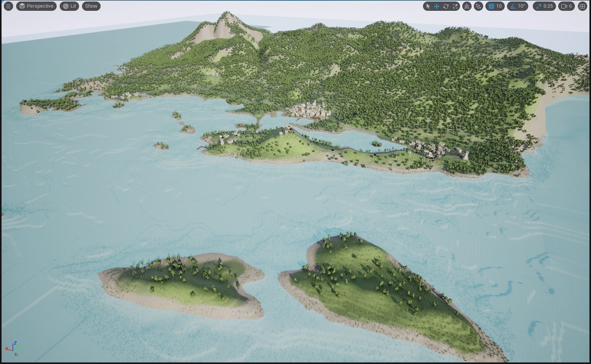The width and height of the screenshot is (591, 364).
Task: Click the question mark help icon
Action: click(x=16, y=354)
